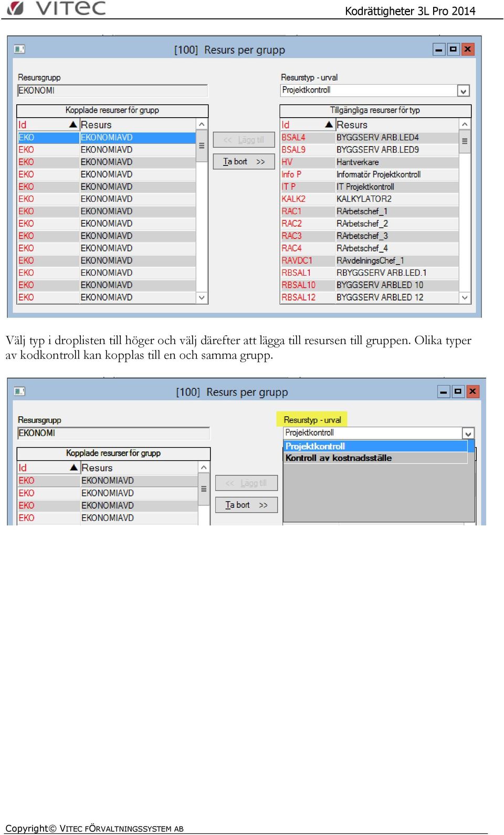Select highlighted Projektkontroll option in the open list
This screenshot has height=835, width=504.
point(375,446)
